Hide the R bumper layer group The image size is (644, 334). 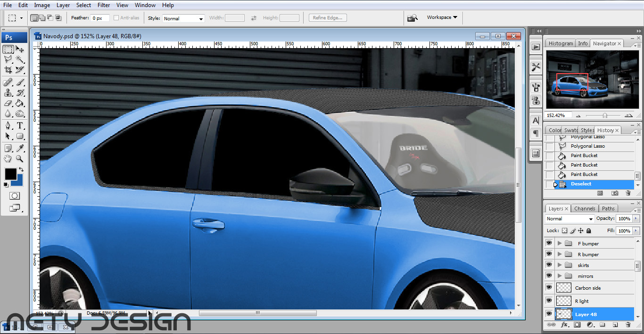pyautogui.click(x=549, y=254)
